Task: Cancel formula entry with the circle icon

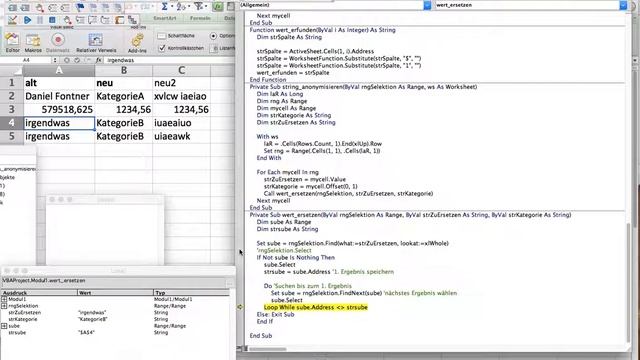Action: pos(66,60)
